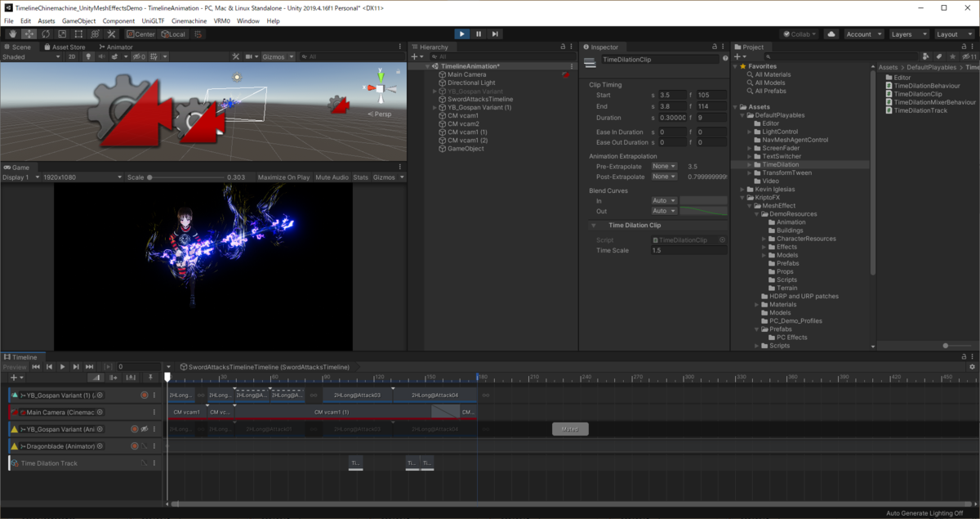Image resolution: width=980 pixels, height=519 pixels.
Task: Jump to timeline start button
Action: click(x=36, y=367)
